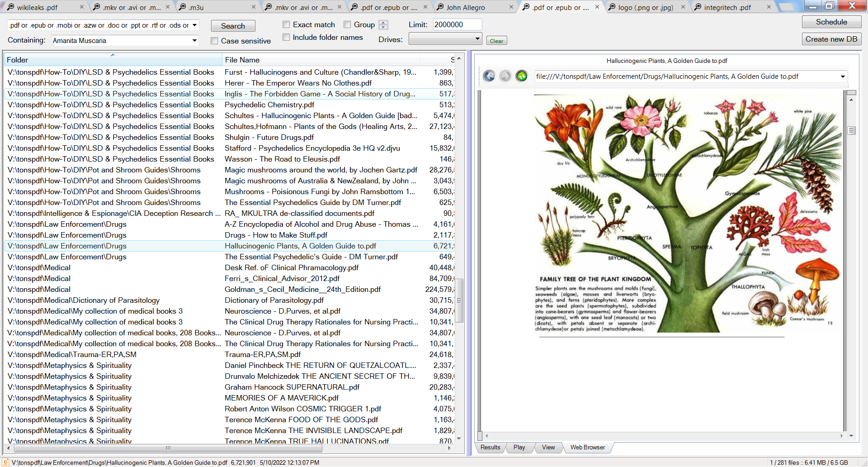
Task: Open the file extensions dropdown
Action: point(194,25)
